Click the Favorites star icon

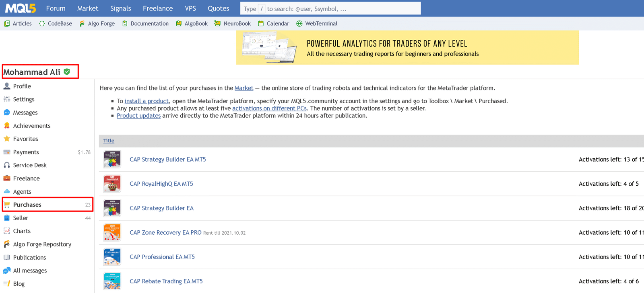(7, 139)
